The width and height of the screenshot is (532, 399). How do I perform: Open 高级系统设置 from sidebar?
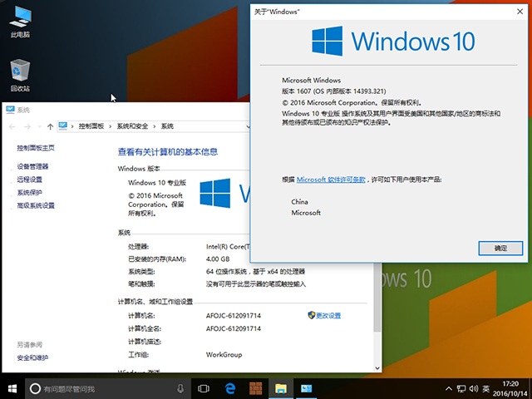36,205
